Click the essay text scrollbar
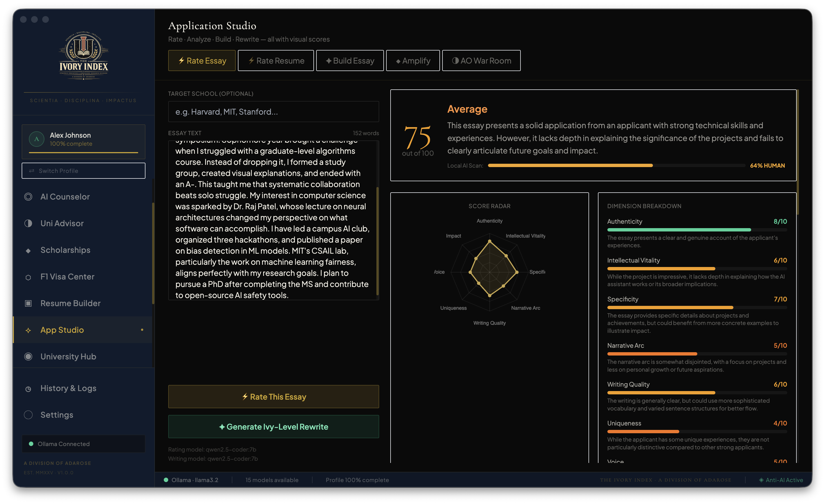Screen dimensions: 825x504 point(377,241)
